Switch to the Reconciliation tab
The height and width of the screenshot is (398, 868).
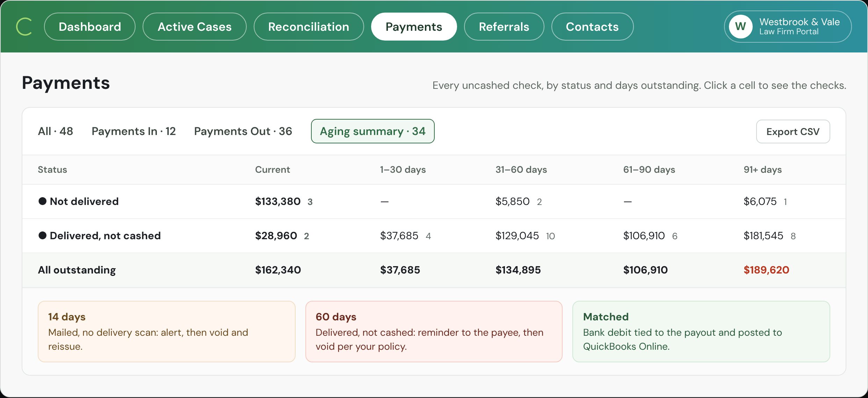309,27
